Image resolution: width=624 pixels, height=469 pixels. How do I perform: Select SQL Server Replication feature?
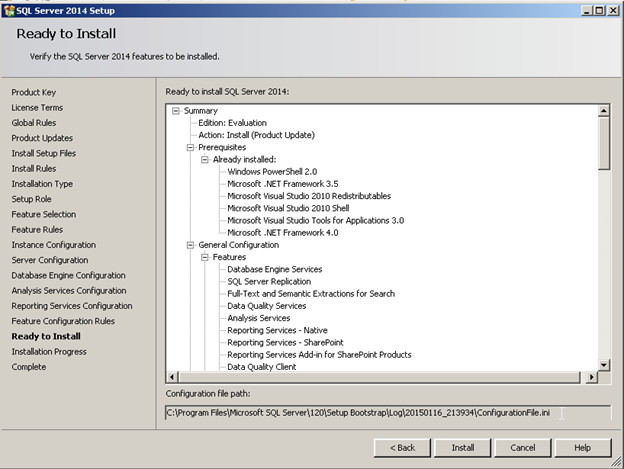(269, 282)
